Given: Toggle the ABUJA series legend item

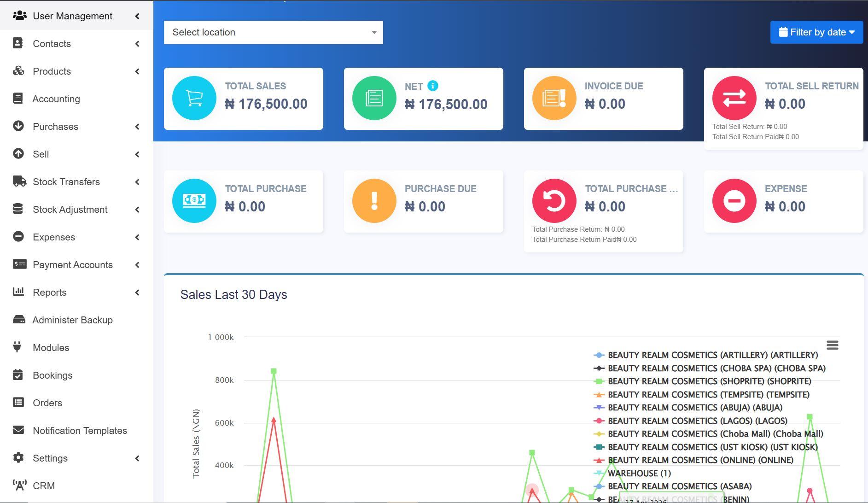Looking at the screenshot, I should (688, 408).
